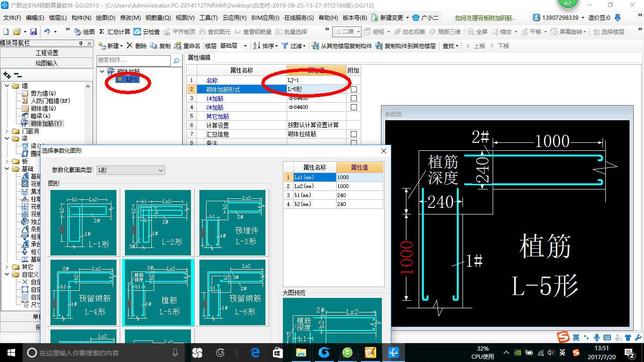Open the 构件(N) menu
Viewport: 644px width, 362px height.
click(81, 18)
